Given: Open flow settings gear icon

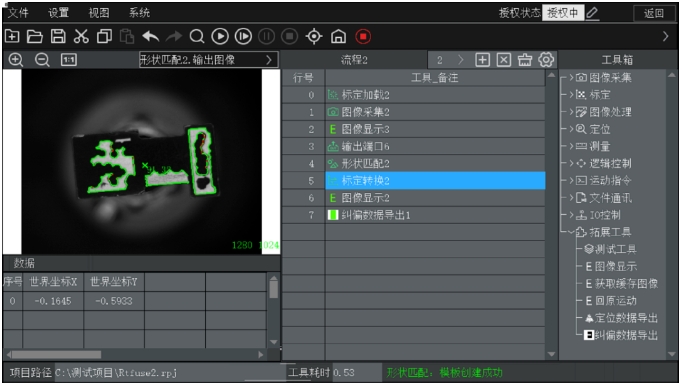Looking at the screenshot, I should coord(546,60).
